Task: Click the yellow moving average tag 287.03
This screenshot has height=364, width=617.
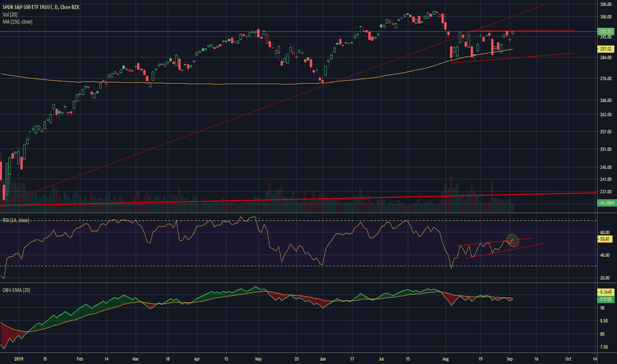Action: click(605, 49)
